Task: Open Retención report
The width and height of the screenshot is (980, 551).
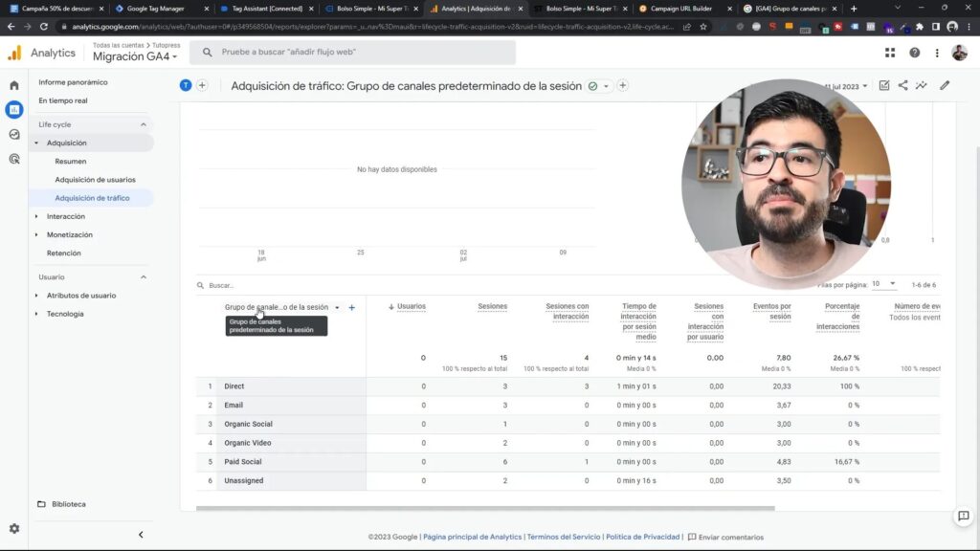Action: (x=64, y=253)
